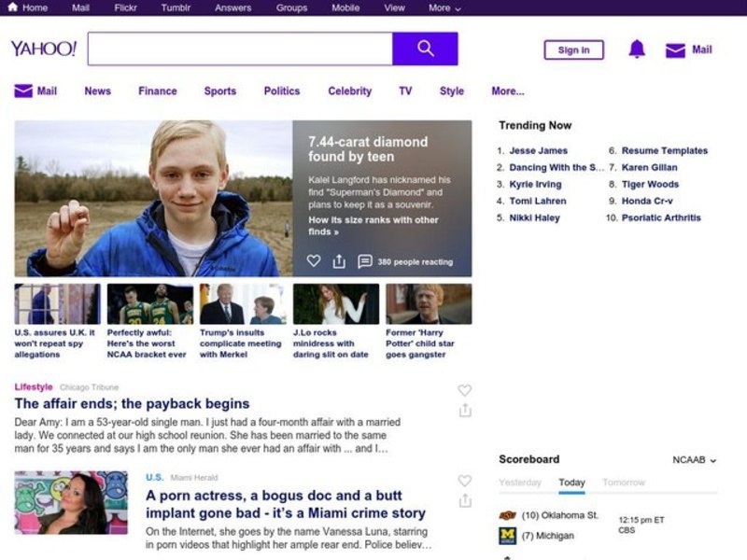This screenshot has width=747, height=560.
Task: Click the Home icon in top bar
Action: coord(12,7)
